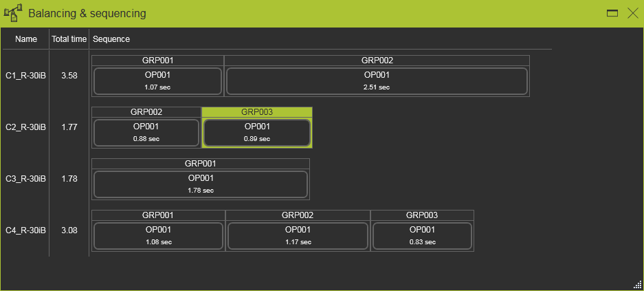The height and width of the screenshot is (291, 644).
Task: Close the Balancing & sequencing window
Action: click(x=633, y=13)
